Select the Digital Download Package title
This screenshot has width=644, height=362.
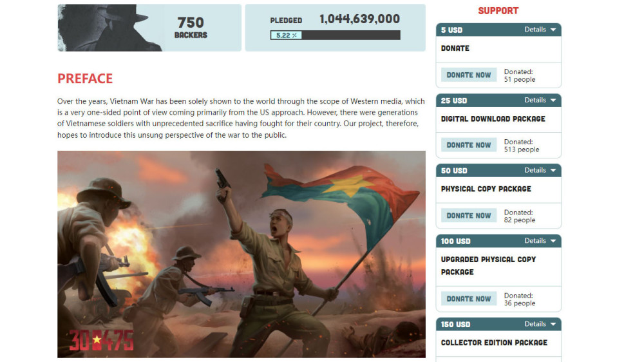493,119
